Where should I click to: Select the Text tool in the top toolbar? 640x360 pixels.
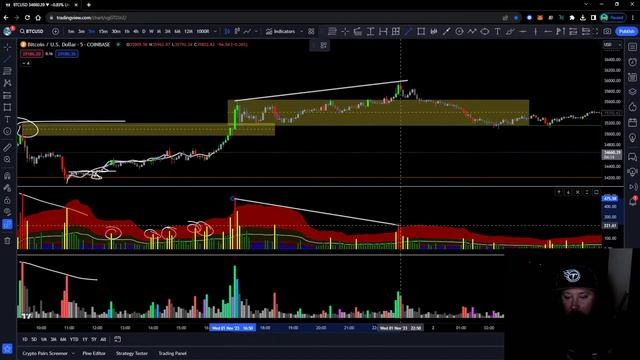pyautogui.click(x=497, y=31)
